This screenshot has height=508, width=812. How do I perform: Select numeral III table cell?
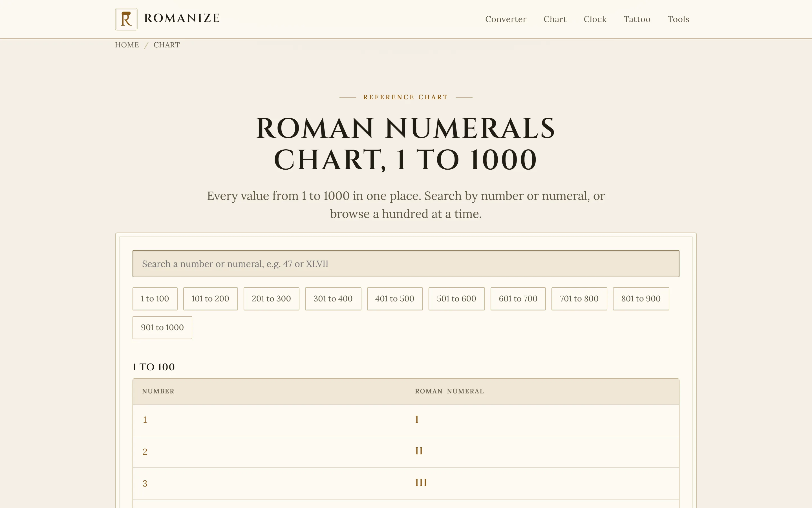421,483
